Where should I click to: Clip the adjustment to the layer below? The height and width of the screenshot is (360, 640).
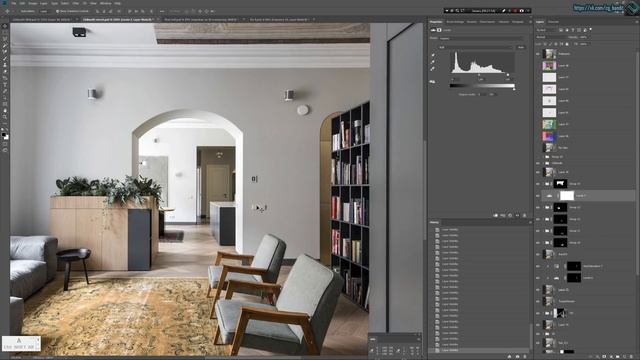[496, 215]
